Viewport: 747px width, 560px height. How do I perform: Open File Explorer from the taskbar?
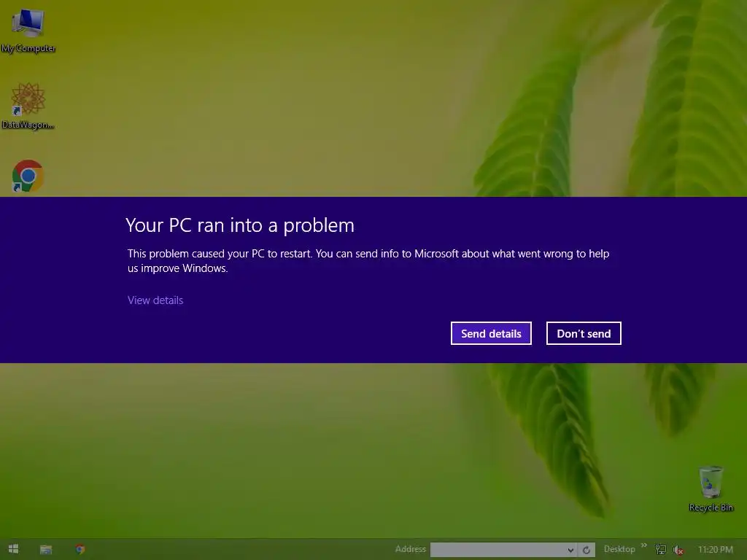tap(46, 549)
